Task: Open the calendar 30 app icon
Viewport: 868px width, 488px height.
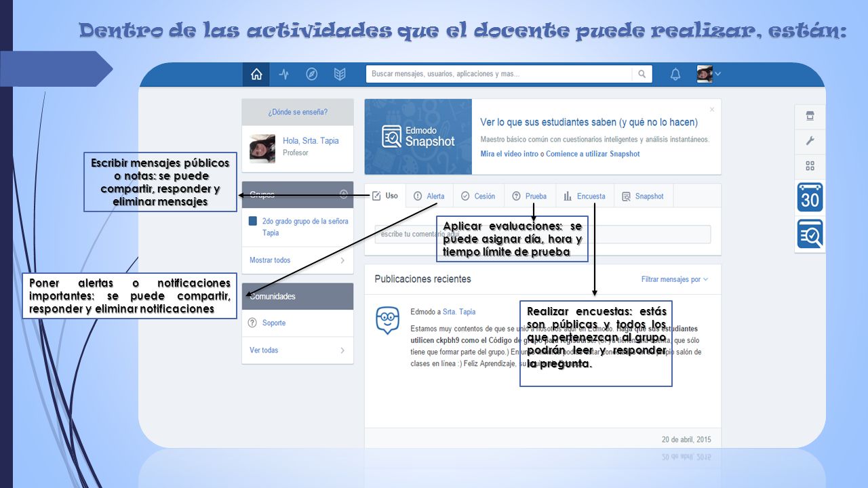Action: tap(810, 197)
